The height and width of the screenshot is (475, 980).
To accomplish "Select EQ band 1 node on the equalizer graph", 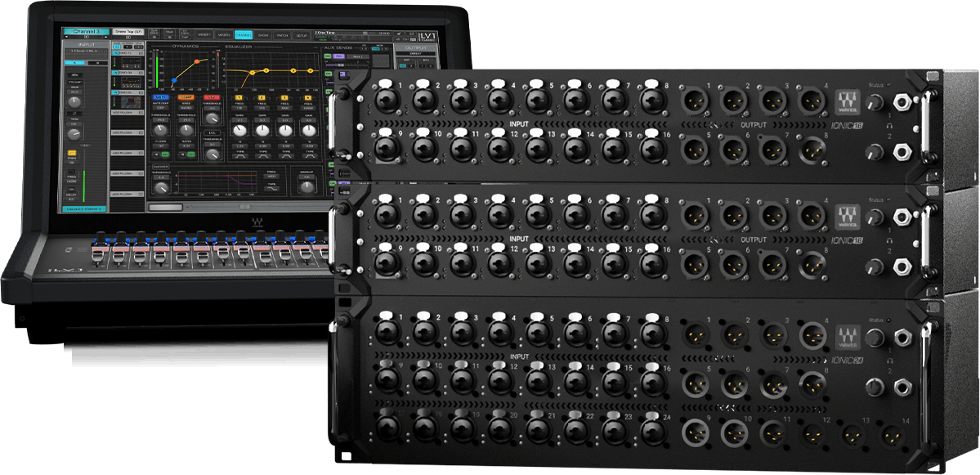I will tap(253, 73).
